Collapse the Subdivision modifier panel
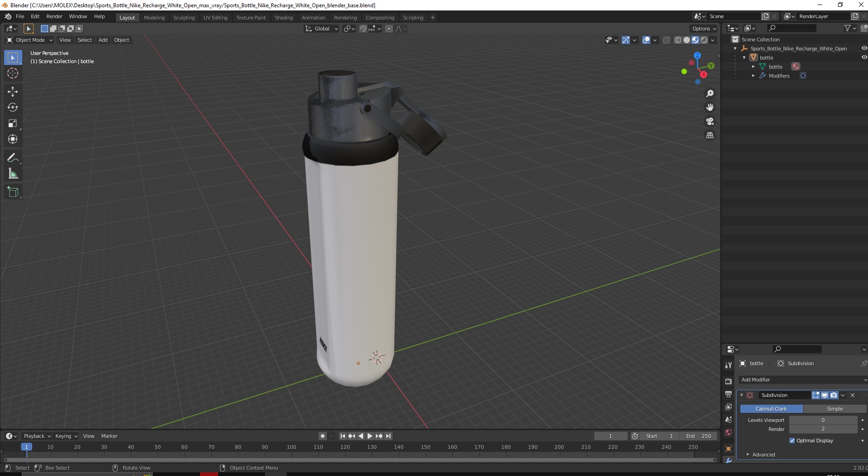Image resolution: width=868 pixels, height=476 pixels. tap(742, 395)
